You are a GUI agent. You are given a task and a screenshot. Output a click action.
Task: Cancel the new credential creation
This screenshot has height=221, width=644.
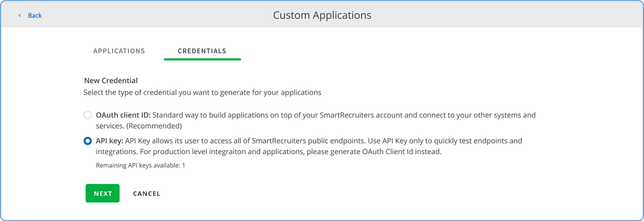click(x=146, y=193)
